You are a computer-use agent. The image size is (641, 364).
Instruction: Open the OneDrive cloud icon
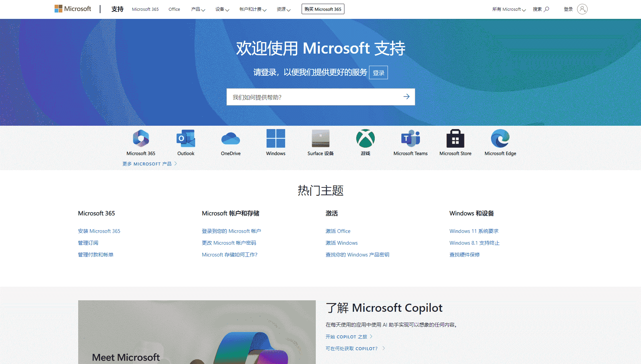click(x=231, y=139)
